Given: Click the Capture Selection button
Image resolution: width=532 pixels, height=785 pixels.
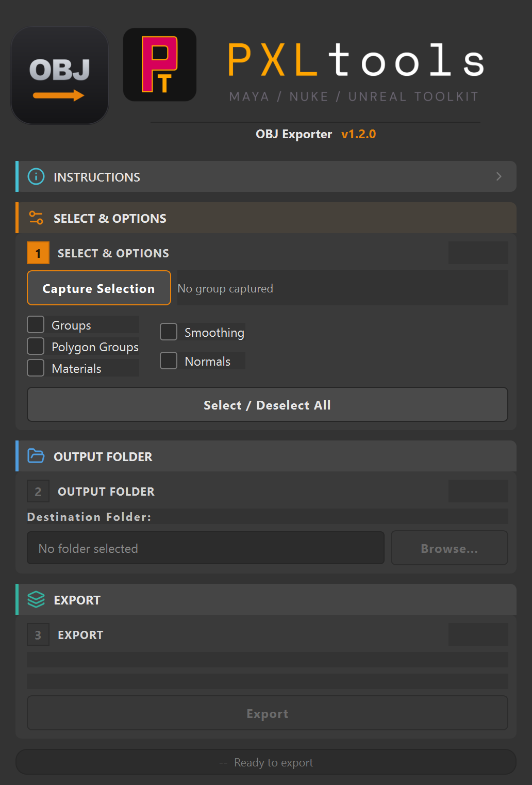Looking at the screenshot, I should coord(99,288).
